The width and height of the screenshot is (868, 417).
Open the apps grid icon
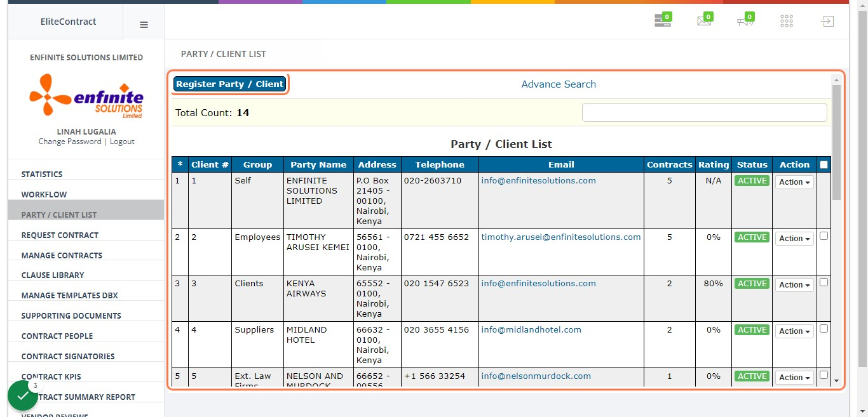(787, 22)
